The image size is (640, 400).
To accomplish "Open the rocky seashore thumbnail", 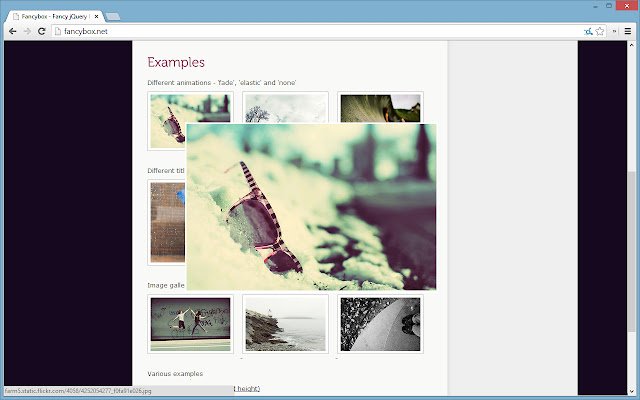I will [285, 324].
